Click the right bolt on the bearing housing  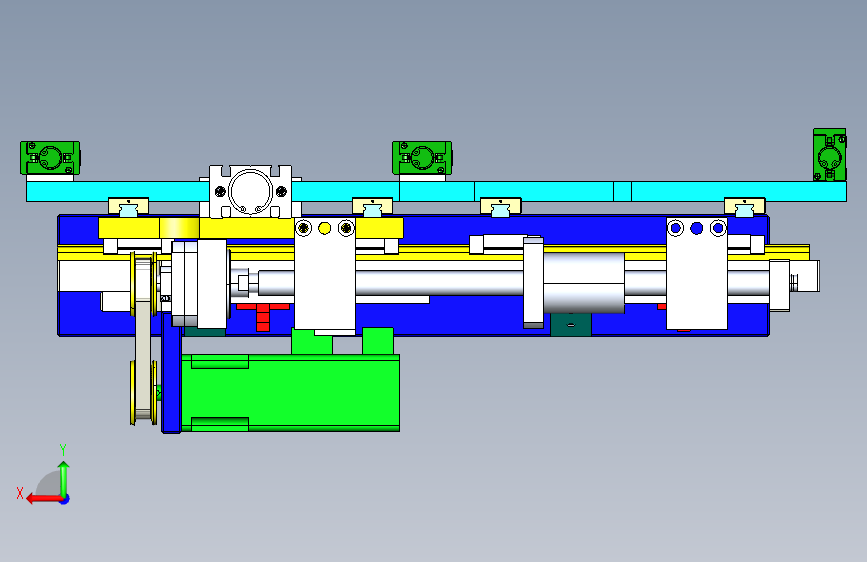coord(281,191)
